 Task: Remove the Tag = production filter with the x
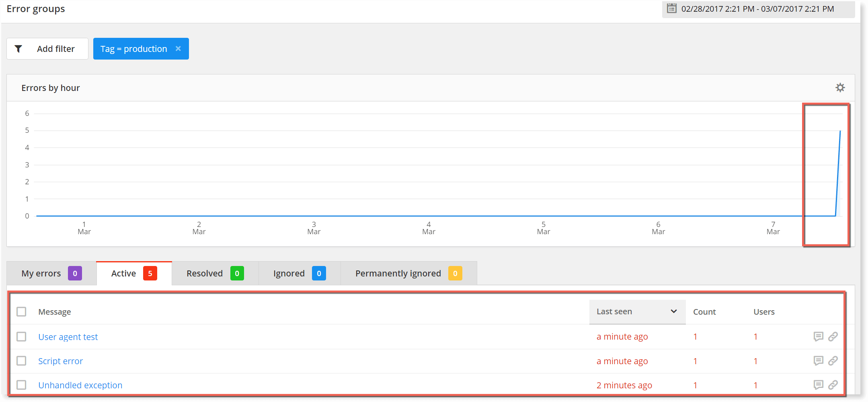[x=178, y=48]
